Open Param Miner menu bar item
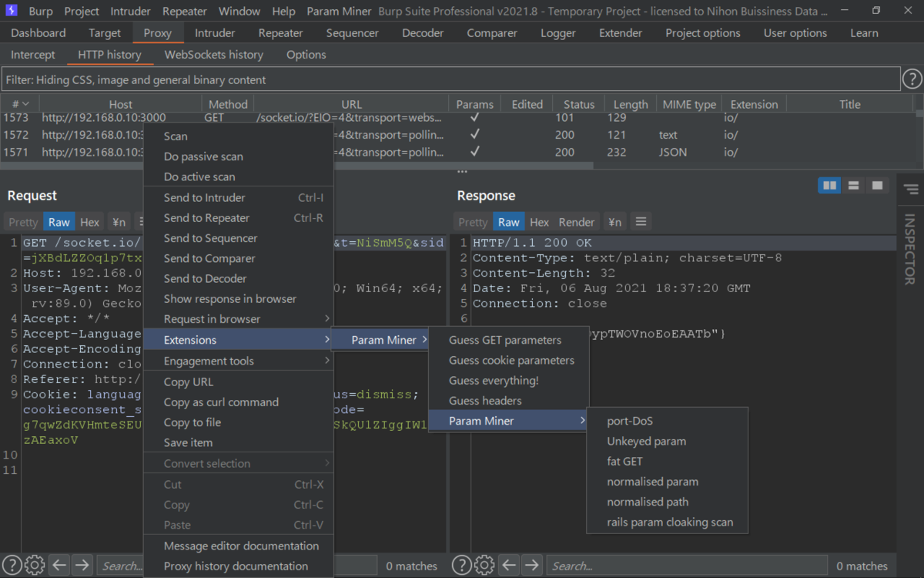This screenshot has height=578, width=924. coord(339,12)
